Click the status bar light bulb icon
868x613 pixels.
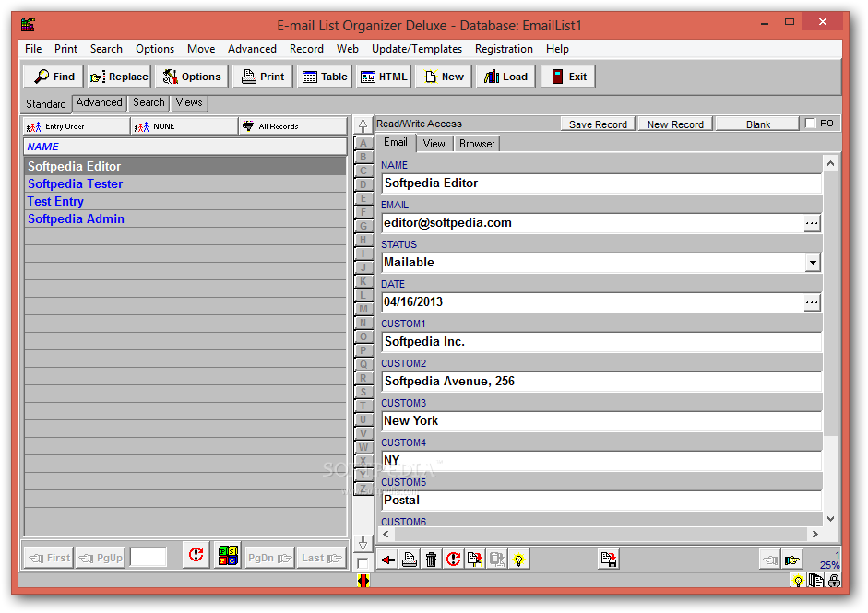(798, 581)
